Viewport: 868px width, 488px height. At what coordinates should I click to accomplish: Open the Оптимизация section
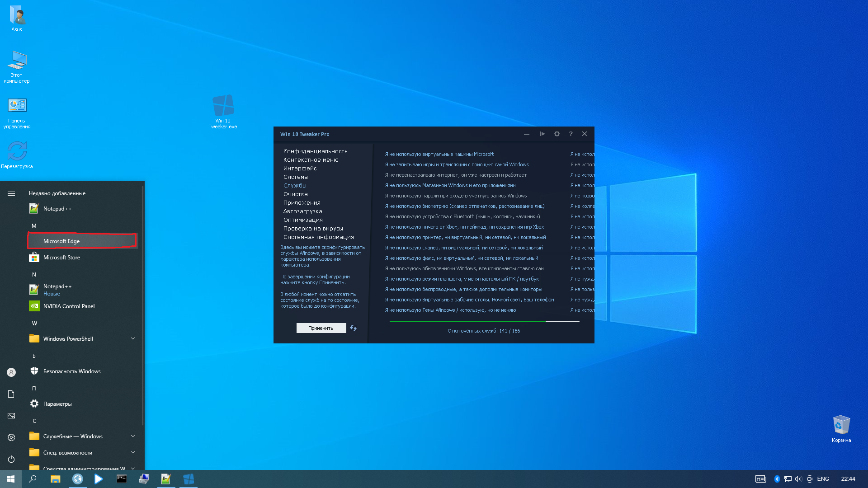[x=303, y=220]
